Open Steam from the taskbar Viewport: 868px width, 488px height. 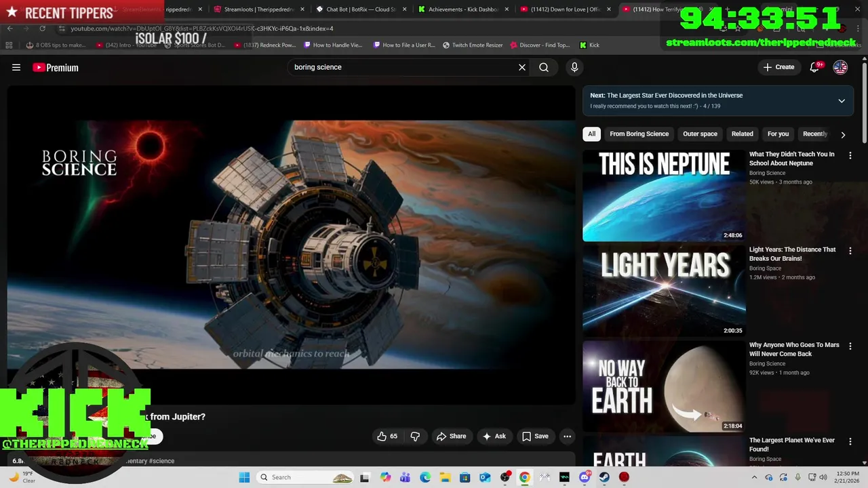[604, 477]
